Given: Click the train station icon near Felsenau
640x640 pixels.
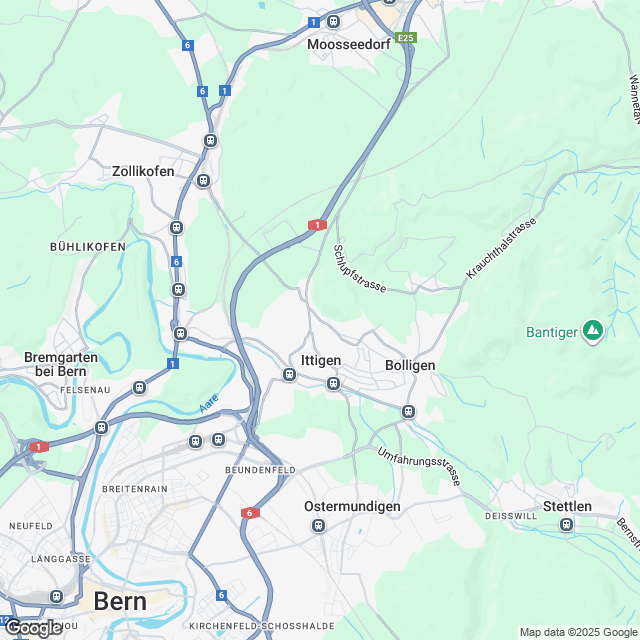Looking at the screenshot, I should (x=140, y=387).
